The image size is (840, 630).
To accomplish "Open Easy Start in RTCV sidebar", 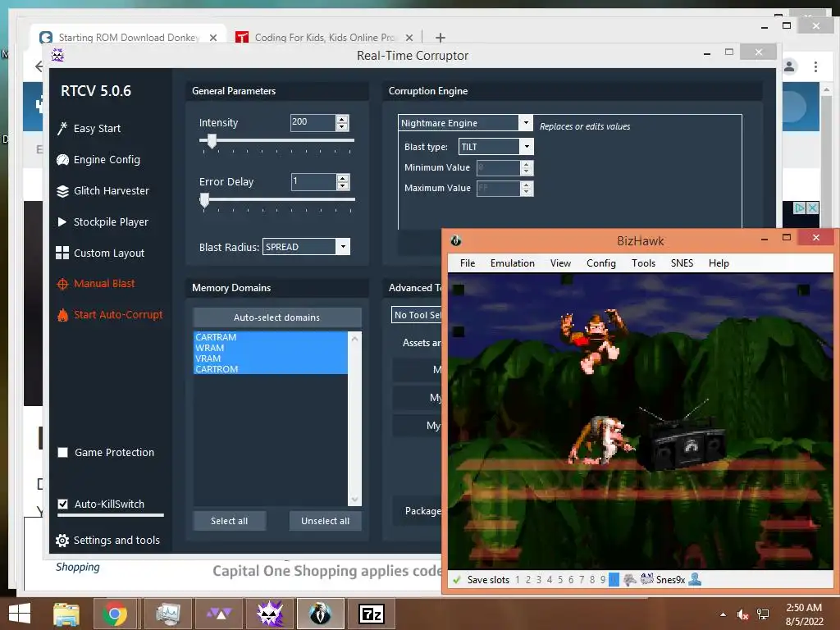I will (x=89, y=129).
